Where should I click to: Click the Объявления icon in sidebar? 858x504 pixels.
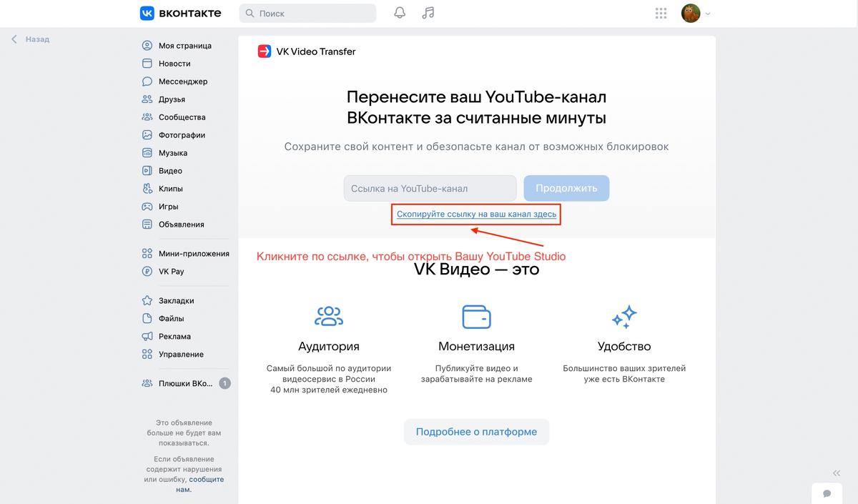tap(147, 224)
